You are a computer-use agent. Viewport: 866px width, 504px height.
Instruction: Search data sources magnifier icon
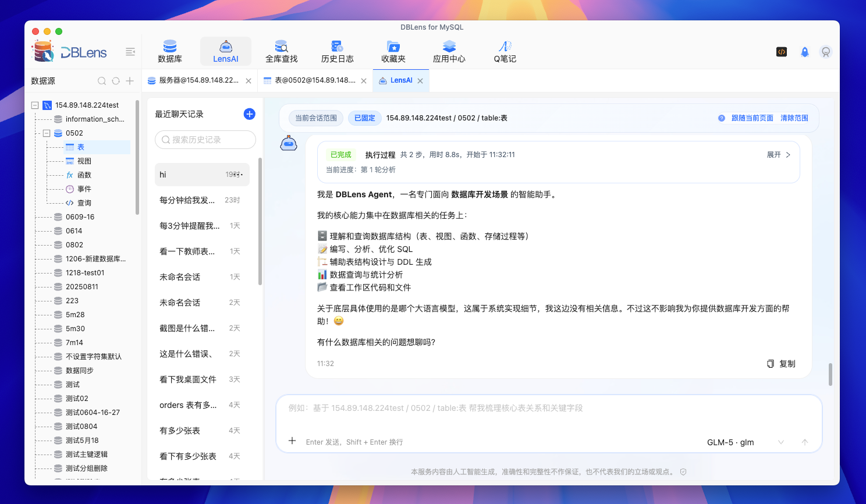pos(102,81)
